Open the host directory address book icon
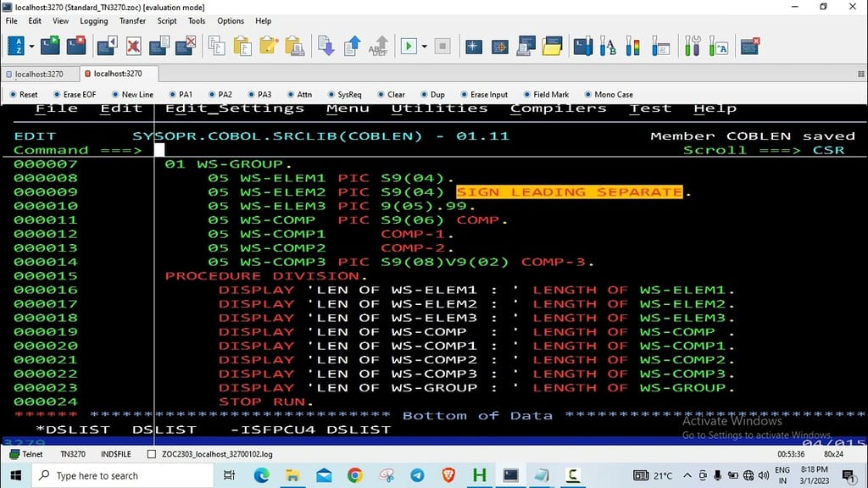This screenshot has width=868, height=488. [x=16, y=46]
